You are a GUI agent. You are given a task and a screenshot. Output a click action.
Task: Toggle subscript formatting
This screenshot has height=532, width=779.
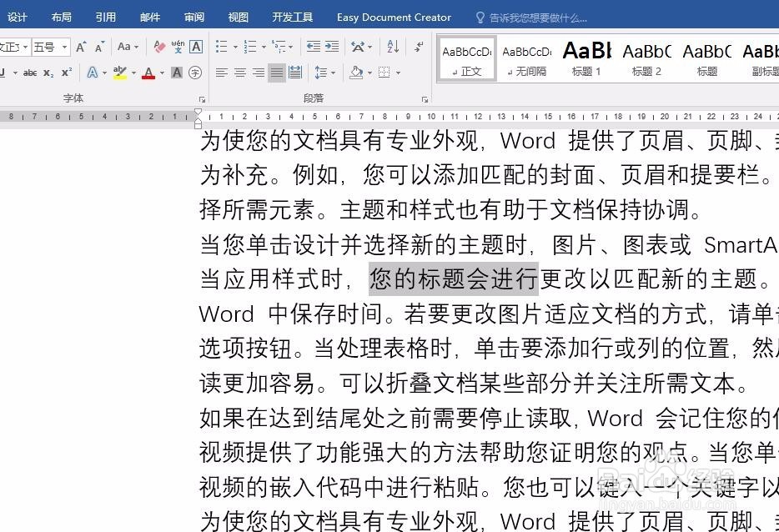[x=48, y=73]
